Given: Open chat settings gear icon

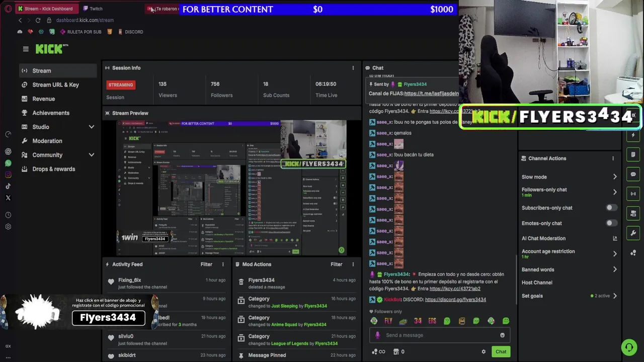Looking at the screenshot, I should (x=484, y=352).
